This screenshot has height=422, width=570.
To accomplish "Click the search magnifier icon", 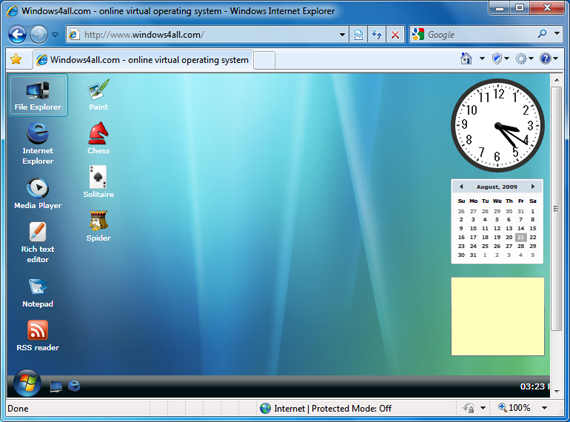I will click(x=542, y=34).
